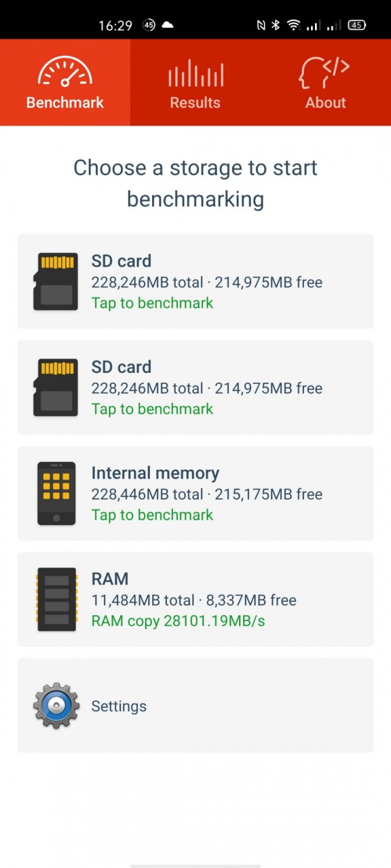This screenshot has height=868, width=391.
Task: Open the Settings gear icon
Action: click(56, 706)
